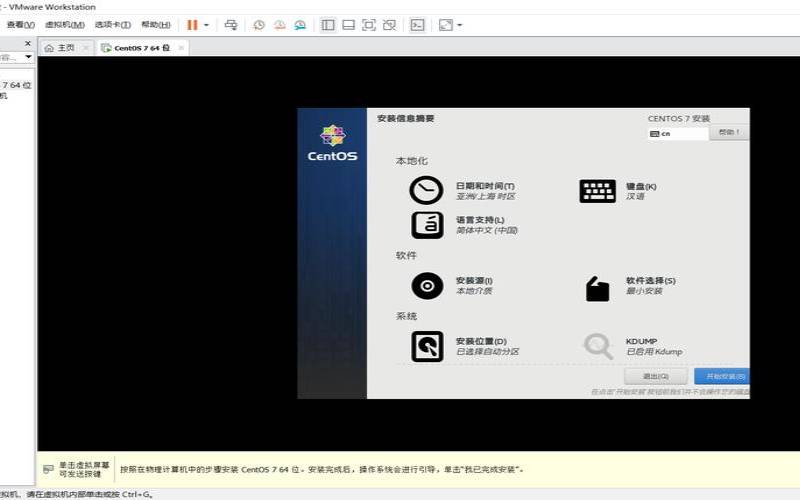800x500 pixels.
Task: Select the 7 64 位 VM in the library
Action: tap(16, 85)
